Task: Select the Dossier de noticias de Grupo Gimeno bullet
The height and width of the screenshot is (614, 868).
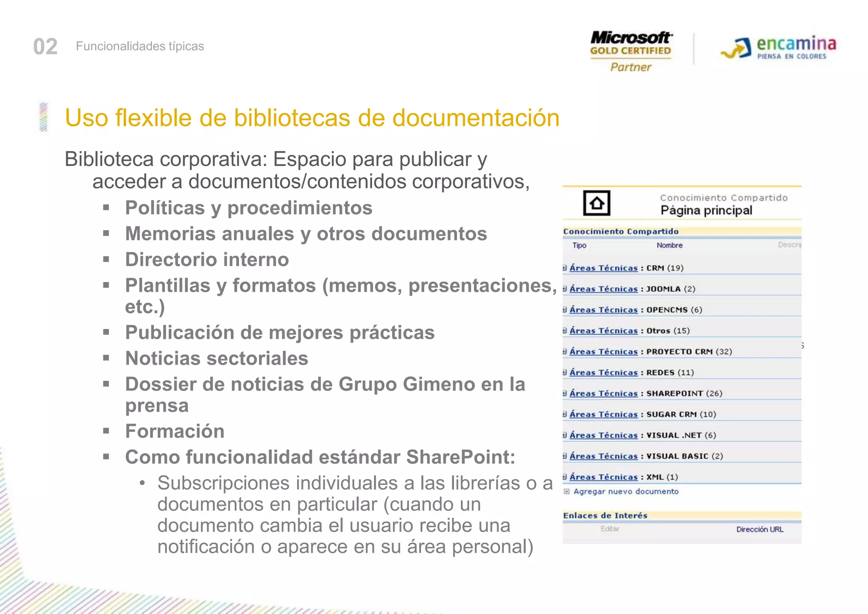Action: pos(325,395)
